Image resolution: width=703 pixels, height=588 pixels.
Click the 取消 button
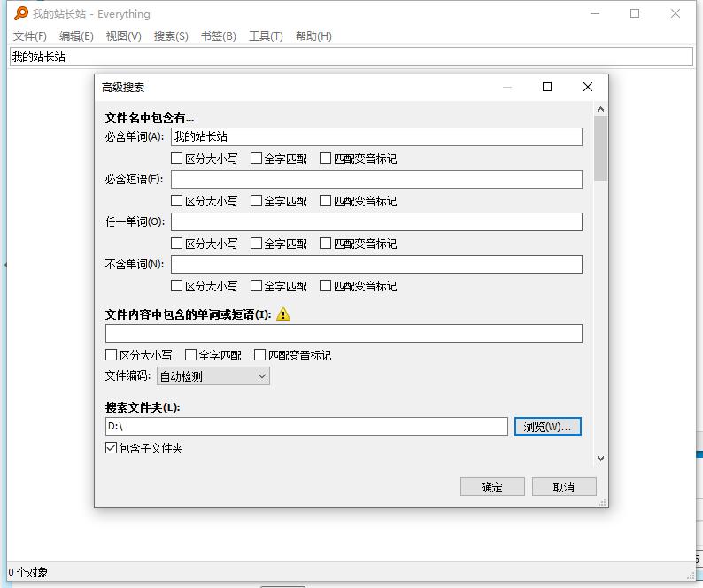pyautogui.click(x=564, y=487)
